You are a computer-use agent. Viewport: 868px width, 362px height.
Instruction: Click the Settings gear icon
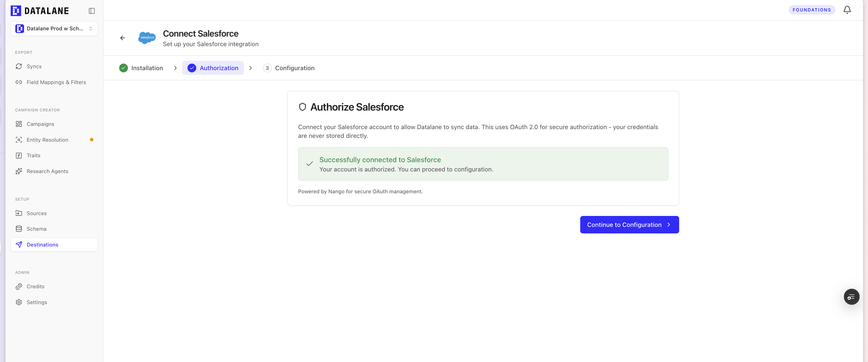19,302
